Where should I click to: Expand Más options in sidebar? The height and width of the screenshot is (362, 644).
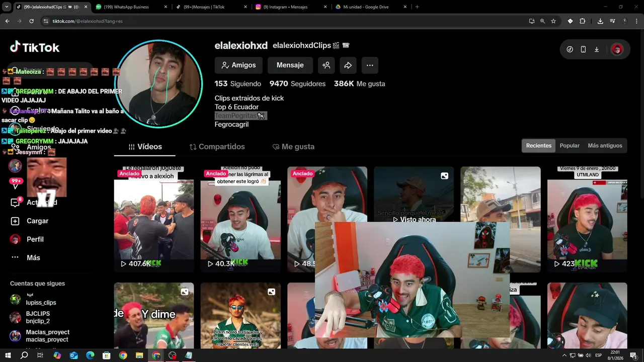point(26,257)
